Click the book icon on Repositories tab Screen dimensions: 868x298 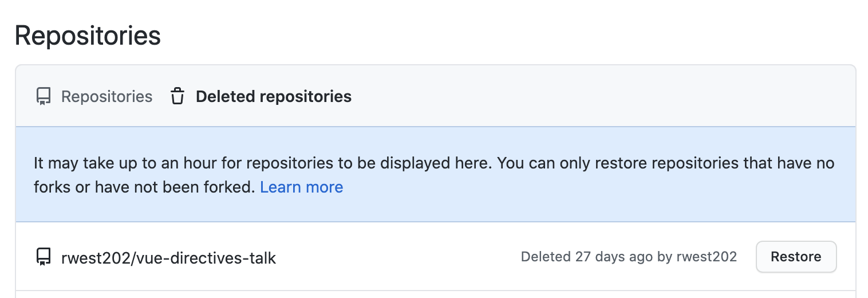click(44, 96)
